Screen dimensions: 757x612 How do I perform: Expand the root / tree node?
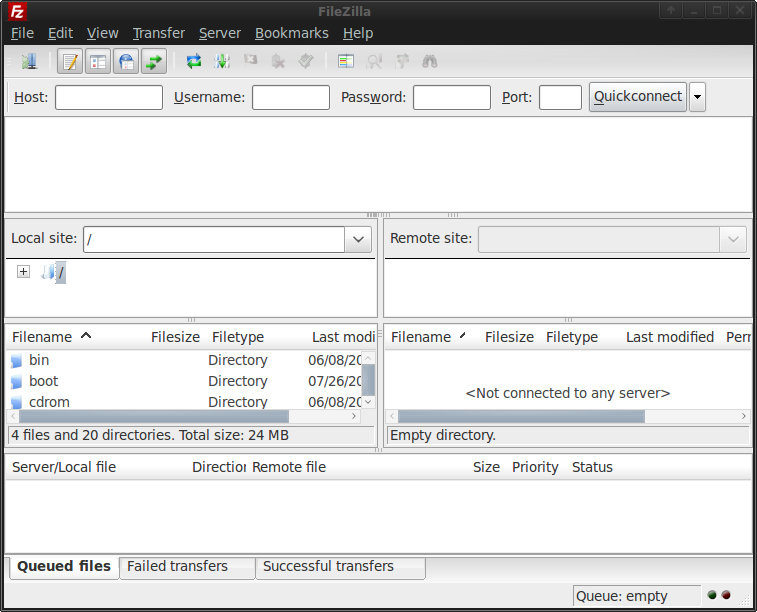(x=23, y=272)
